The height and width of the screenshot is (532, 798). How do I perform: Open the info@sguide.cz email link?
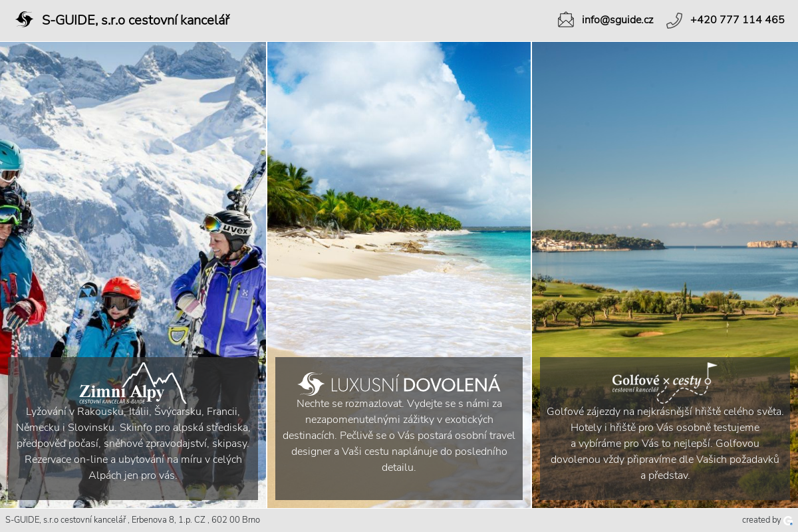[x=617, y=20]
